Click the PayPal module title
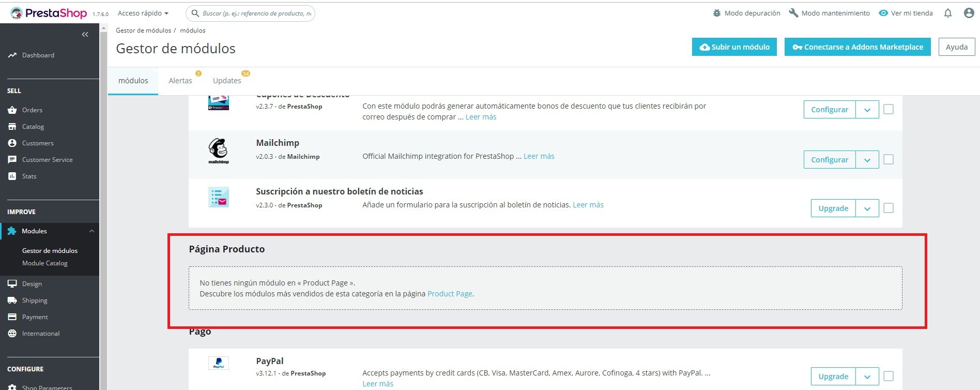The image size is (980, 390). pos(270,361)
